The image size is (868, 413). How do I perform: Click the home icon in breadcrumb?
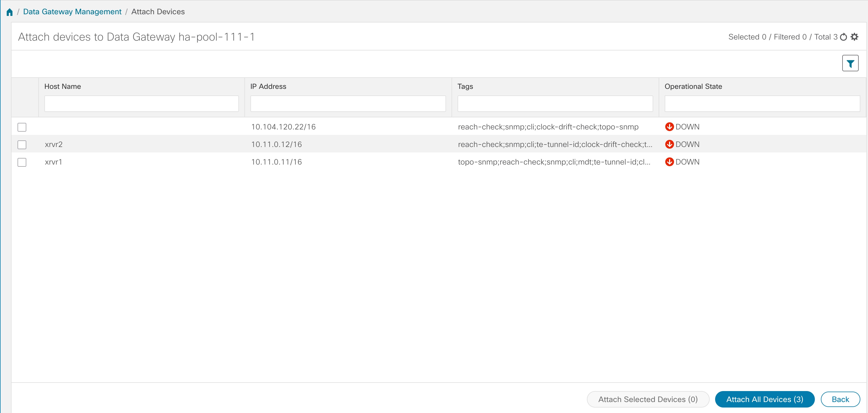[9, 12]
